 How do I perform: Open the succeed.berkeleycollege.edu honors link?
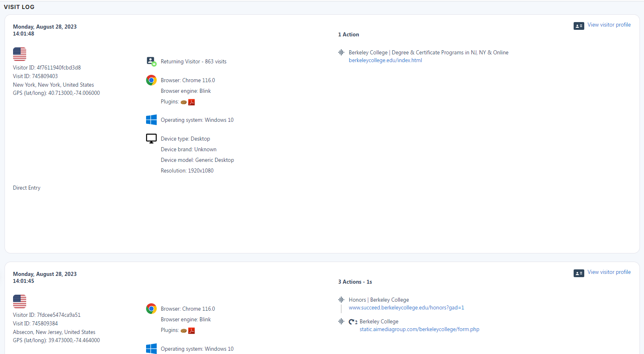(406, 308)
